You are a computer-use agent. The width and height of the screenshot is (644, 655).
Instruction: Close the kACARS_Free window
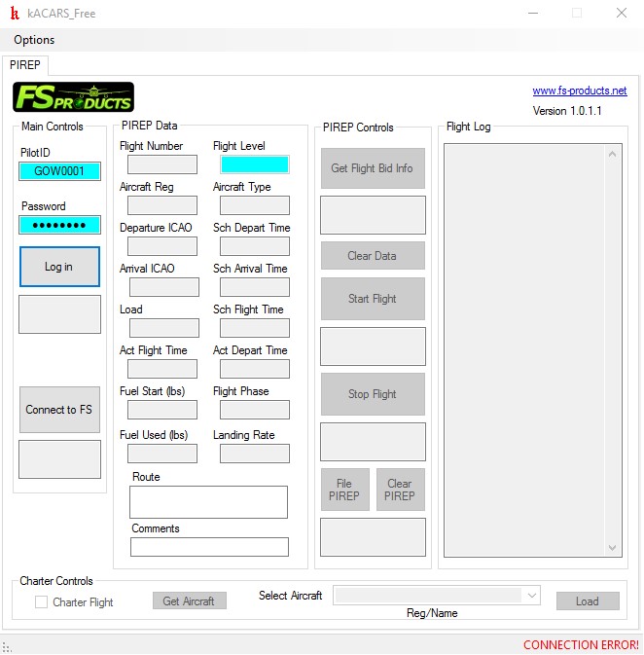pyautogui.click(x=622, y=13)
